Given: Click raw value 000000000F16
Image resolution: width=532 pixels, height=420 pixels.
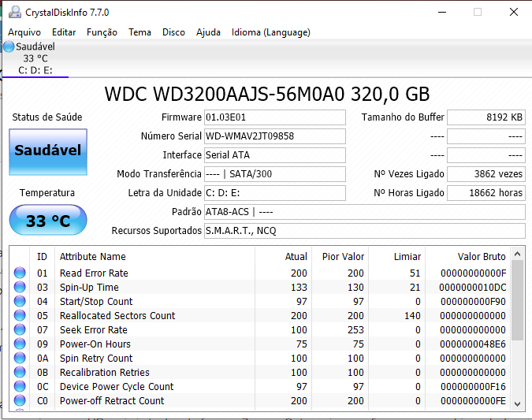Looking at the screenshot, I should (473, 387).
